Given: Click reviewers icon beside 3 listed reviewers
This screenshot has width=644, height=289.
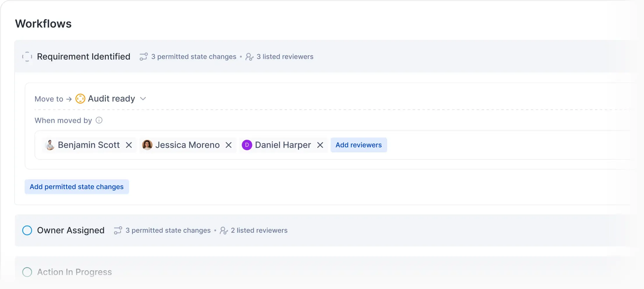Looking at the screenshot, I should pos(249,57).
